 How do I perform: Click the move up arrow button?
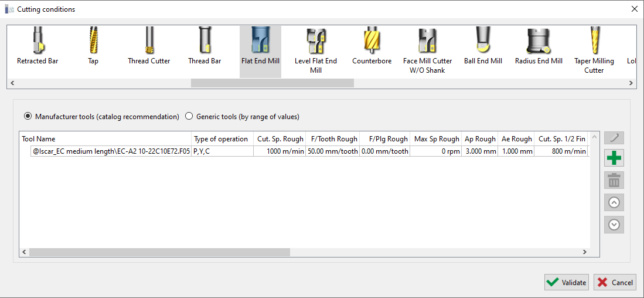coord(614,202)
